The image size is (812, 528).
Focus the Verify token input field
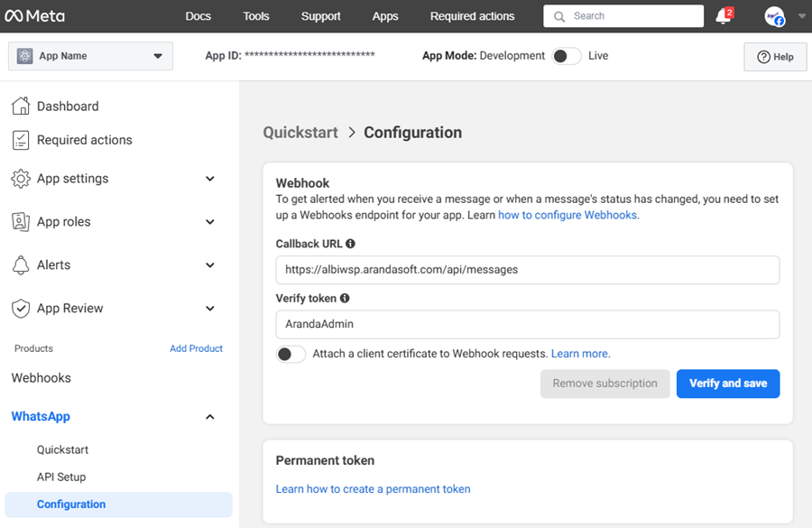point(528,324)
